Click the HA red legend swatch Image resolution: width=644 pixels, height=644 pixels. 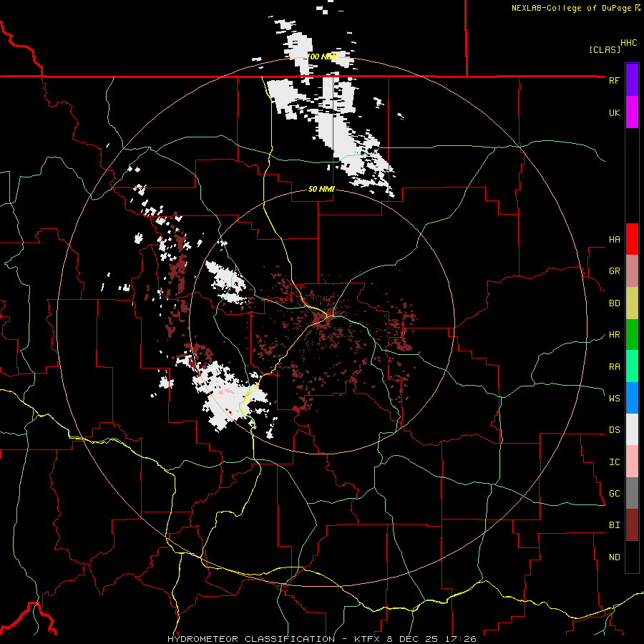pyautogui.click(x=632, y=239)
